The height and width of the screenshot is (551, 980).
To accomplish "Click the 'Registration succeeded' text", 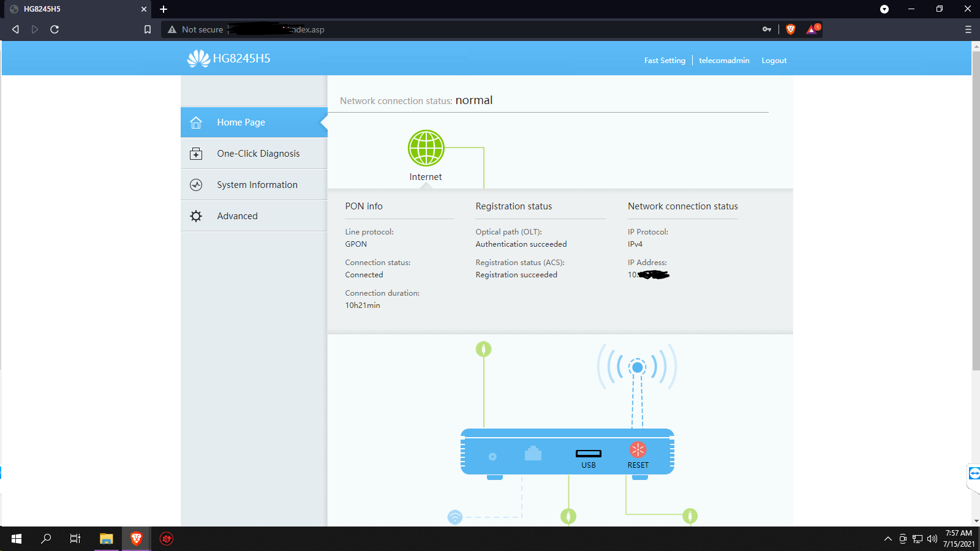I will point(516,275).
